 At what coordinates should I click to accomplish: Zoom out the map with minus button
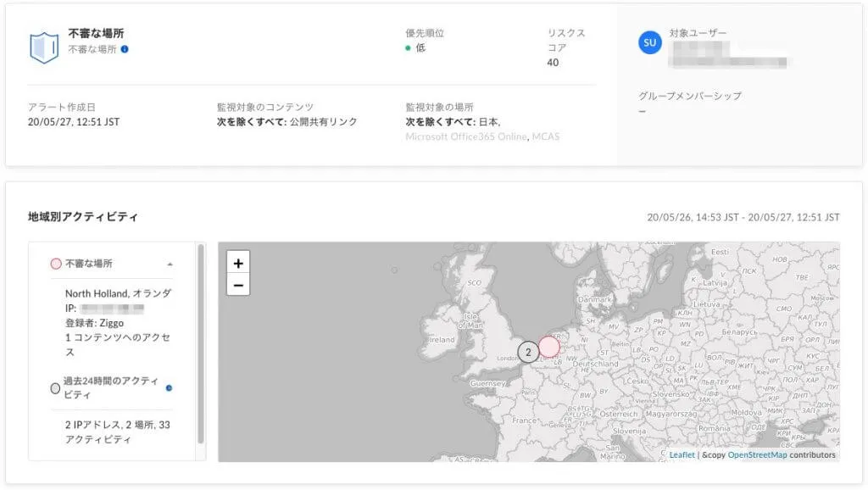tap(238, 285)
